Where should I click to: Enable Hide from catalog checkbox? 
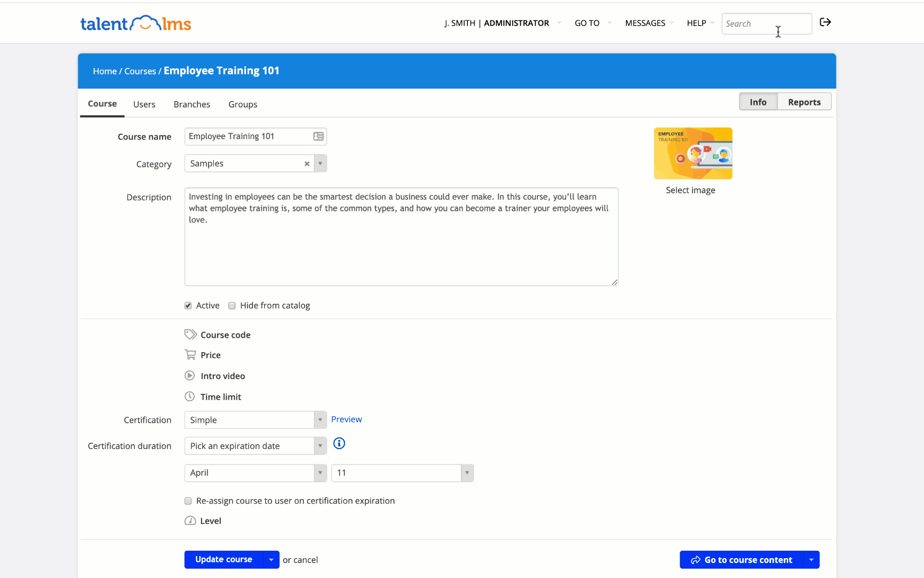(232, 306)
